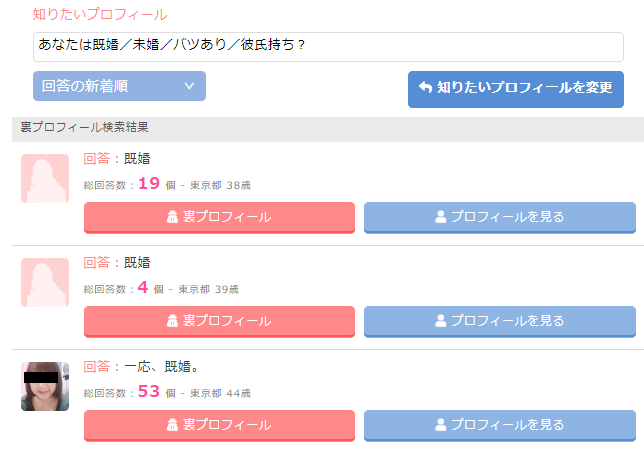Viewport: 644px width, 451px height.
Task: Click person icon on first プロフィールを見る button
Action: click(x=440, y=217)
